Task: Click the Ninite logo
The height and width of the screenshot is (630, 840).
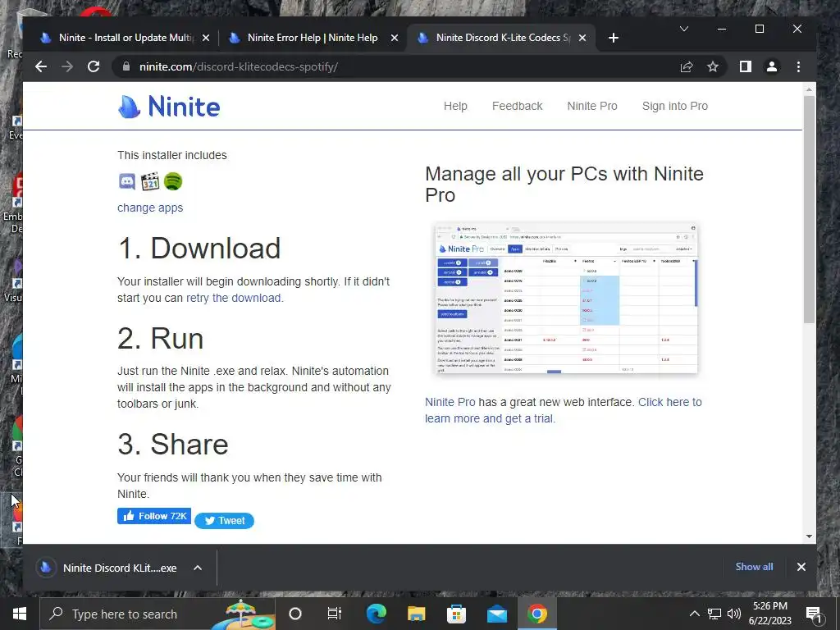Action: click(x=169, y=106)
